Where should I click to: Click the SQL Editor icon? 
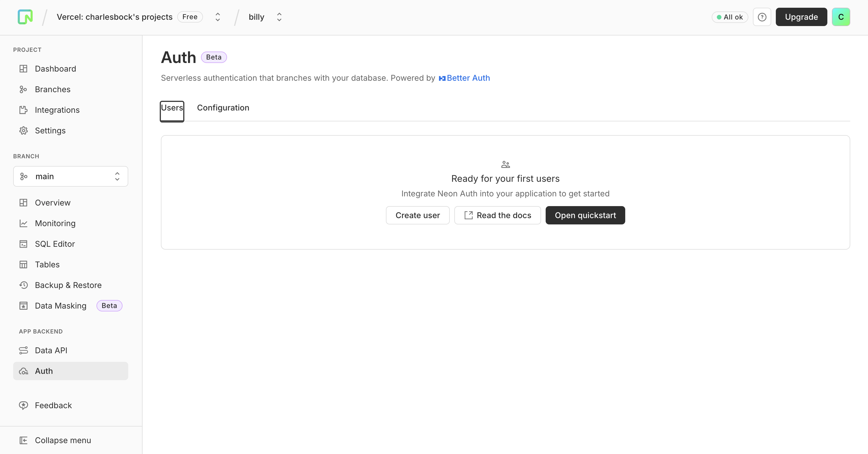23,244
